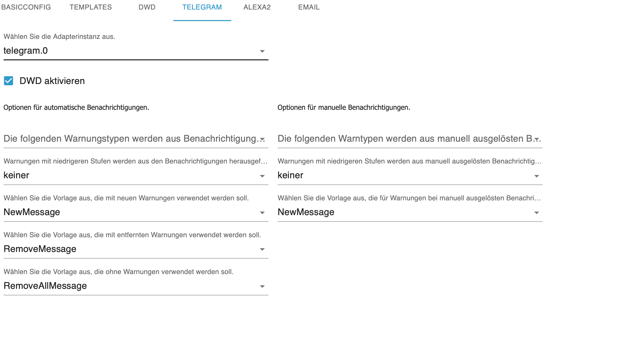The width and height of the screenshot is (644, 347).
Task: Open the RemoveAllMessage template dropdown
Action: pyautogui.click(x=136, y=286)
